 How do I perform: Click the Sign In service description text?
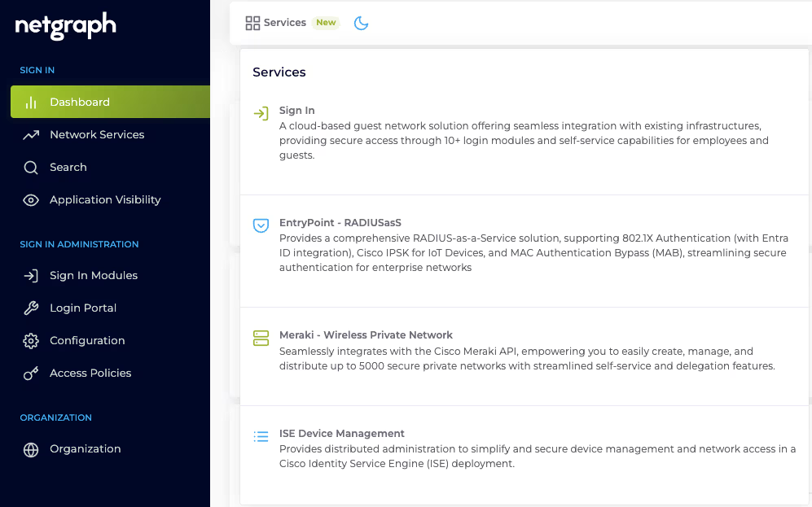(x=524, y=141)
